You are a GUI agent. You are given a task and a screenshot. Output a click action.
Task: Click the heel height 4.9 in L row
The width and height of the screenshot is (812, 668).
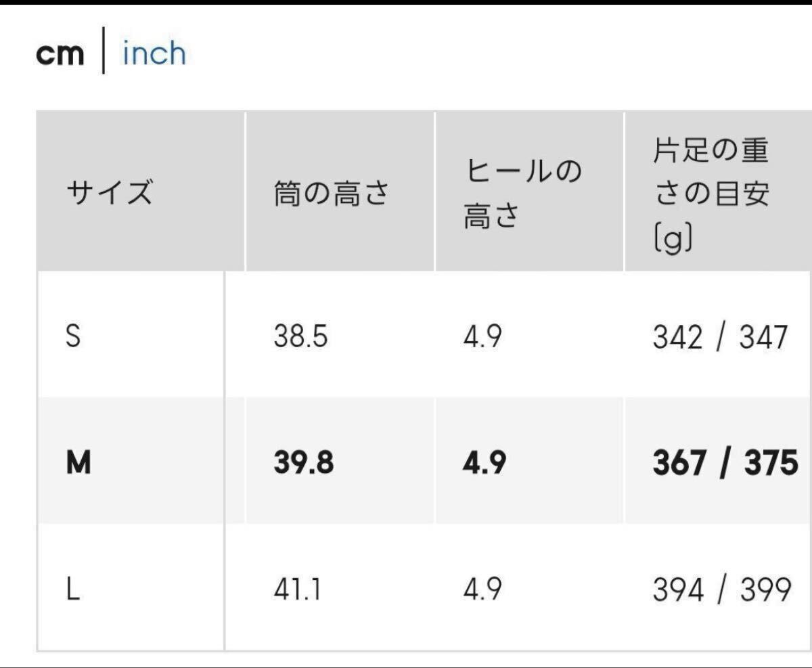click(482, 590)
